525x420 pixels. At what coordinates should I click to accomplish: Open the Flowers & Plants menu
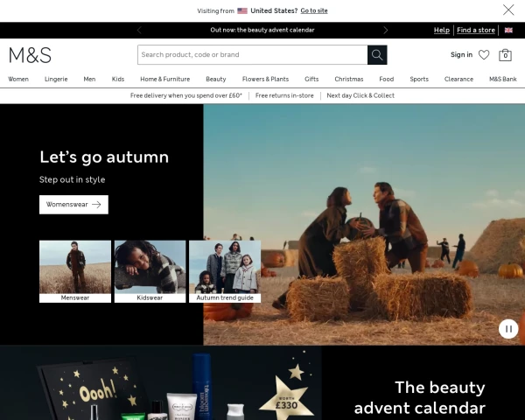(265, 80)
